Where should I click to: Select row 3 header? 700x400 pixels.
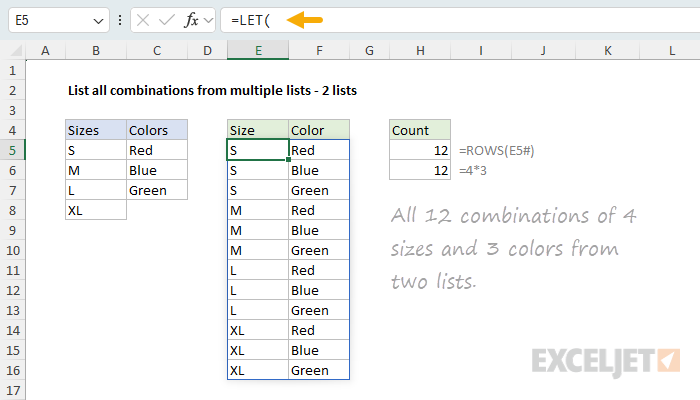click(x=12, y=110)
